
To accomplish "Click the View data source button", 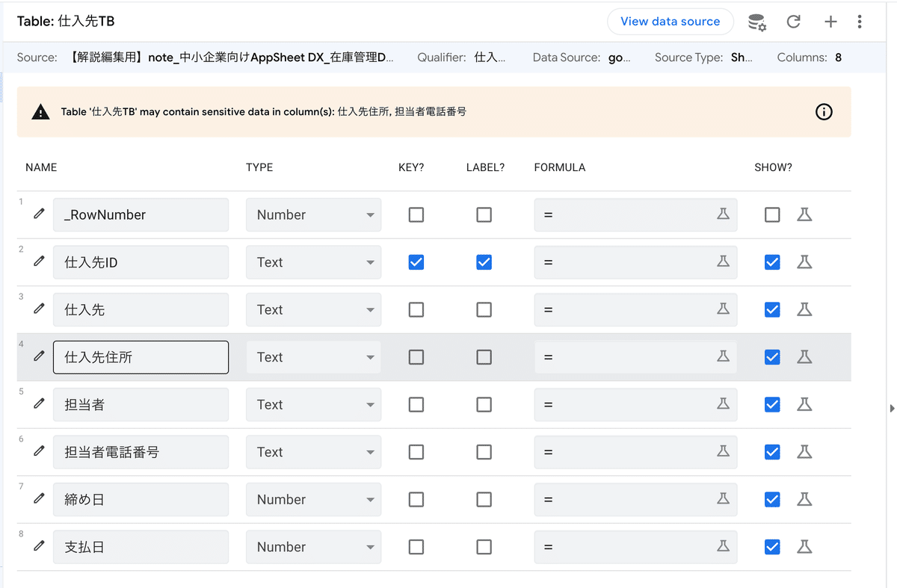I will coord(670,22).
